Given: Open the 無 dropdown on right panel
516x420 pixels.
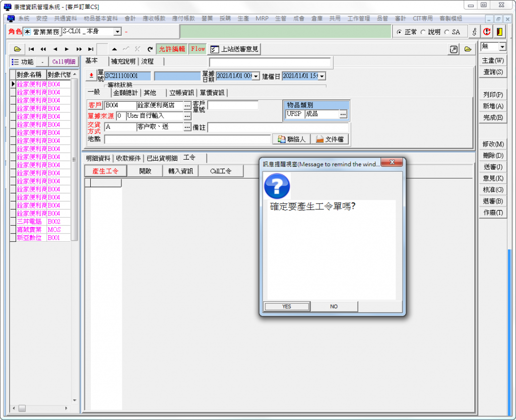Looking at the screenshot, I should pyautogui.click(x=502, y=47).
